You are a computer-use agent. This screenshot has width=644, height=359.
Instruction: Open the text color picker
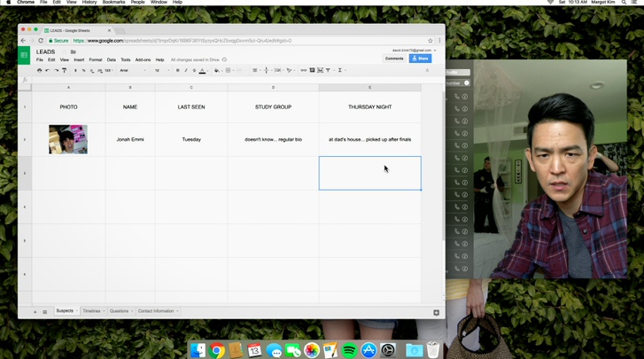tap(202, 71)
